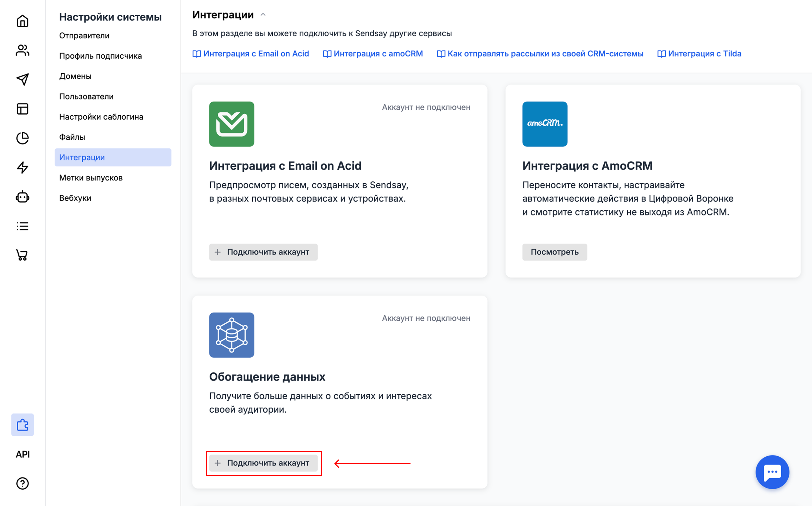812x506 pixels.
Task: Open the shopping cart section icon
Action: tap(22, 255)
